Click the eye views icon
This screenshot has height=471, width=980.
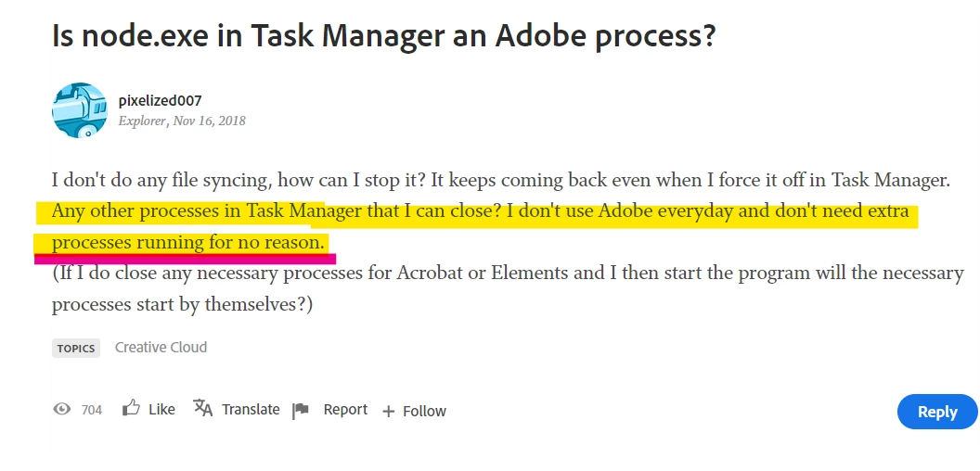pos(62,409)
